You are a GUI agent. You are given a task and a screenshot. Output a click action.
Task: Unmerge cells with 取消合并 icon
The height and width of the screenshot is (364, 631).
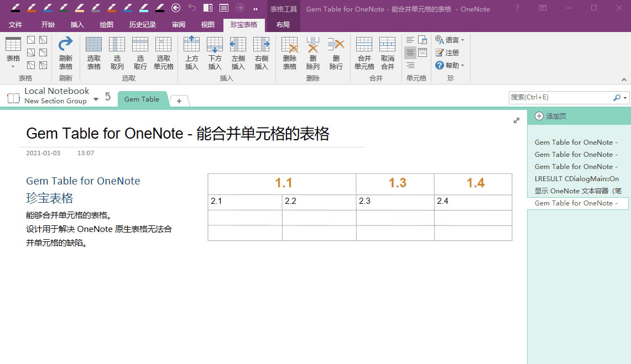coord(387,54)
